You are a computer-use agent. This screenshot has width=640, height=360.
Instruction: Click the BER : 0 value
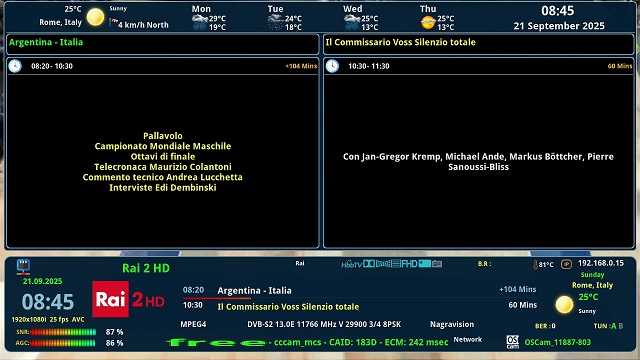(x=545, y=326)
